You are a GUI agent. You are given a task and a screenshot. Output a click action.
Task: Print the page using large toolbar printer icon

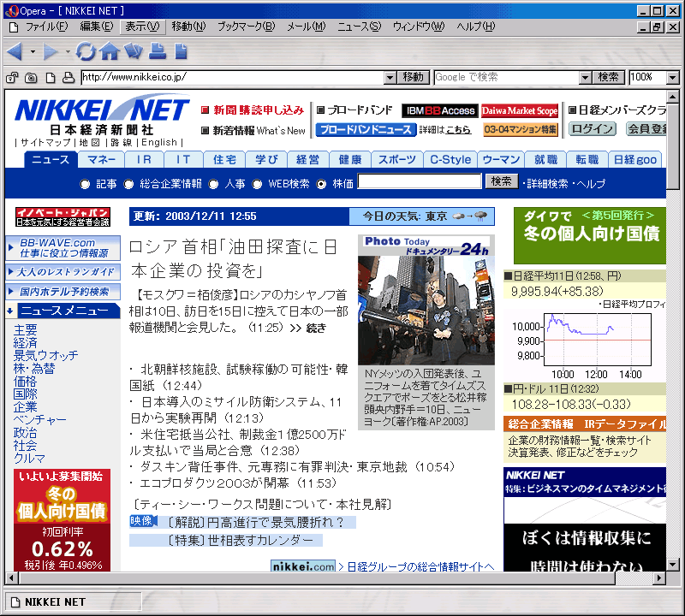click(158, 51)
